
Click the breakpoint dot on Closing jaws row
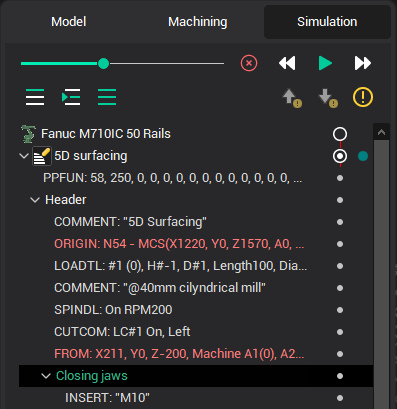click(x=340, y=376)
